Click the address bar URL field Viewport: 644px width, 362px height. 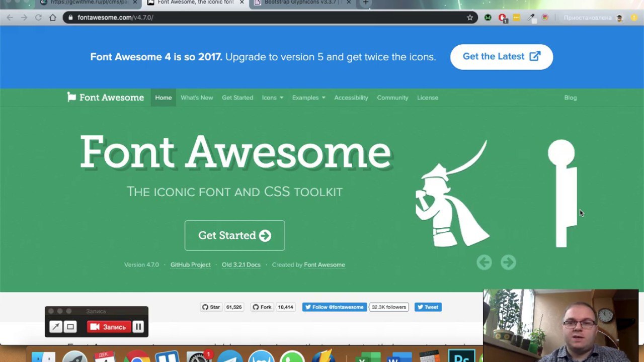pos(270,18)
